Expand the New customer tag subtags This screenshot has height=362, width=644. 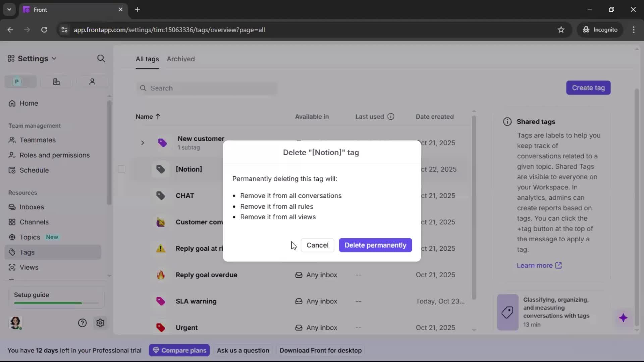click(142, 143)
